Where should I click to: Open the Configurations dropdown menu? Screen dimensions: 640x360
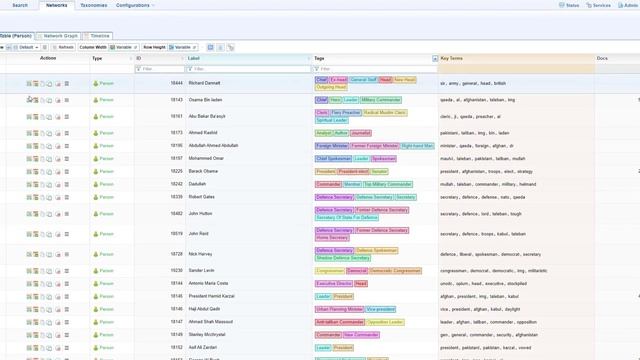[135, 5]
